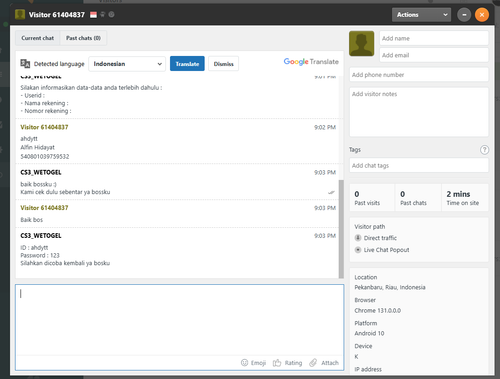The width and height of the screenshot is (500, 379).
Task: Click the Add visitor notes box
Action: pyautogui.click(x=419, y=112)
